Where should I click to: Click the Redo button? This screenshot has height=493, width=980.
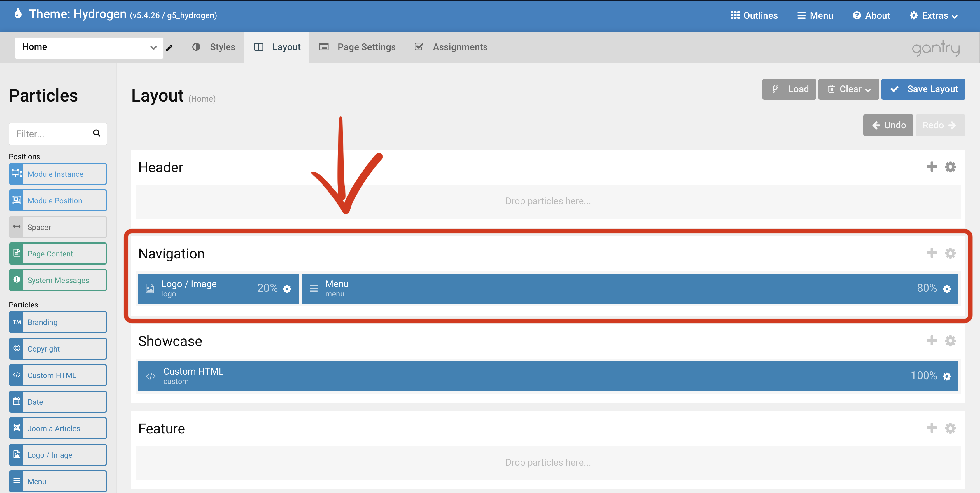tap(940, 125)
